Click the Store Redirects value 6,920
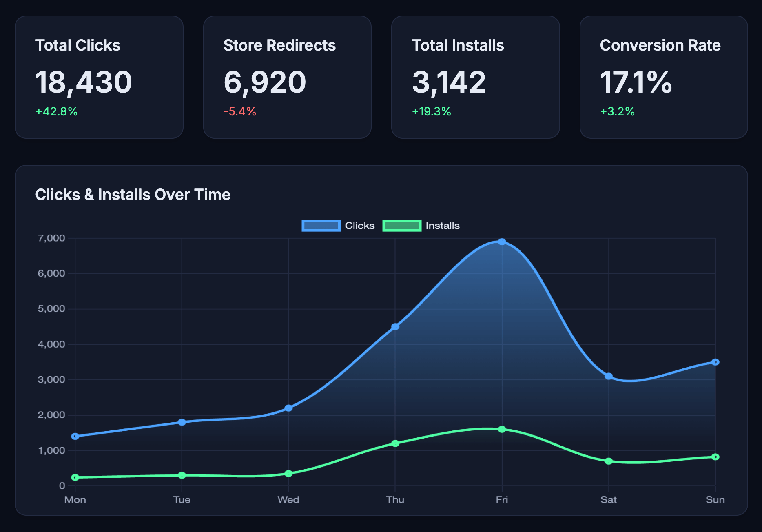The image size is (762, 532). pos(265,82)
